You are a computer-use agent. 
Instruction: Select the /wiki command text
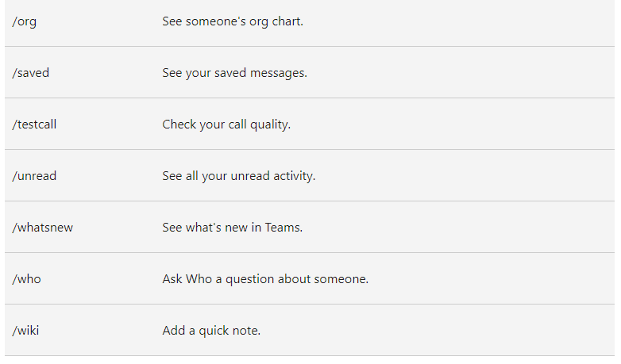pos(25,331)
